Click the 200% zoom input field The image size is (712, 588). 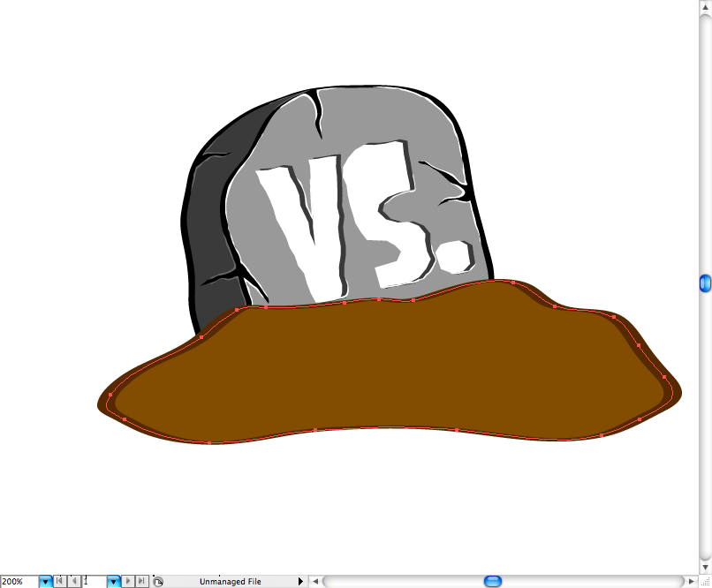pos(19,582)
